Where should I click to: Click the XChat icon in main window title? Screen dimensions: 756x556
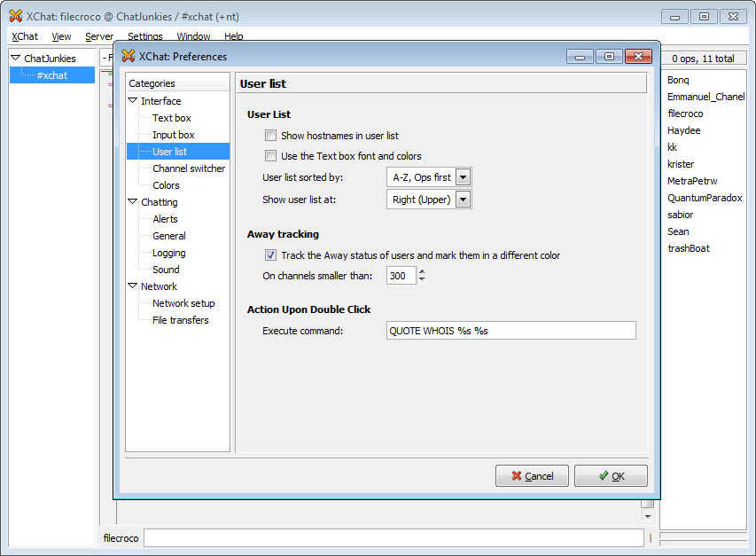15,16
